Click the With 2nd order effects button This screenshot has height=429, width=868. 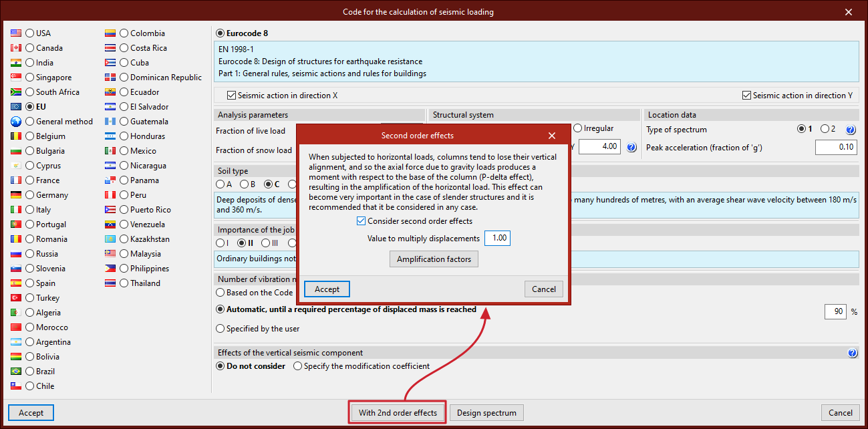398,413
